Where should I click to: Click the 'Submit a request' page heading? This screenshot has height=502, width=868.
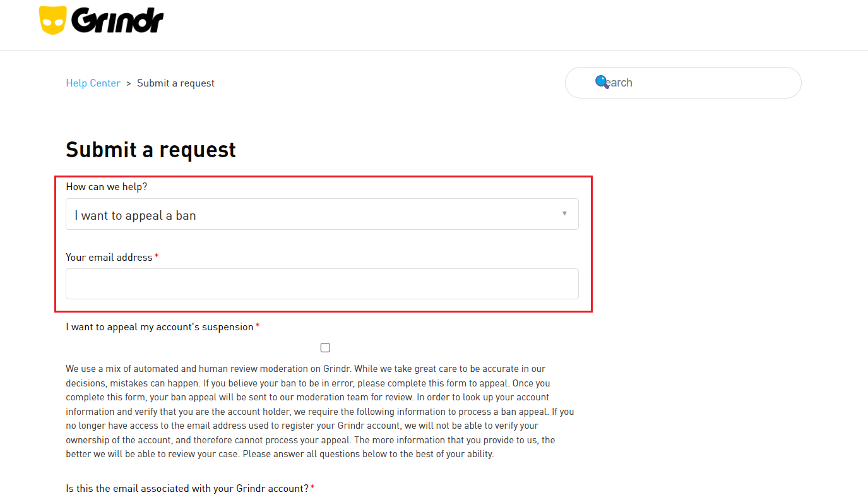[151, 150]
